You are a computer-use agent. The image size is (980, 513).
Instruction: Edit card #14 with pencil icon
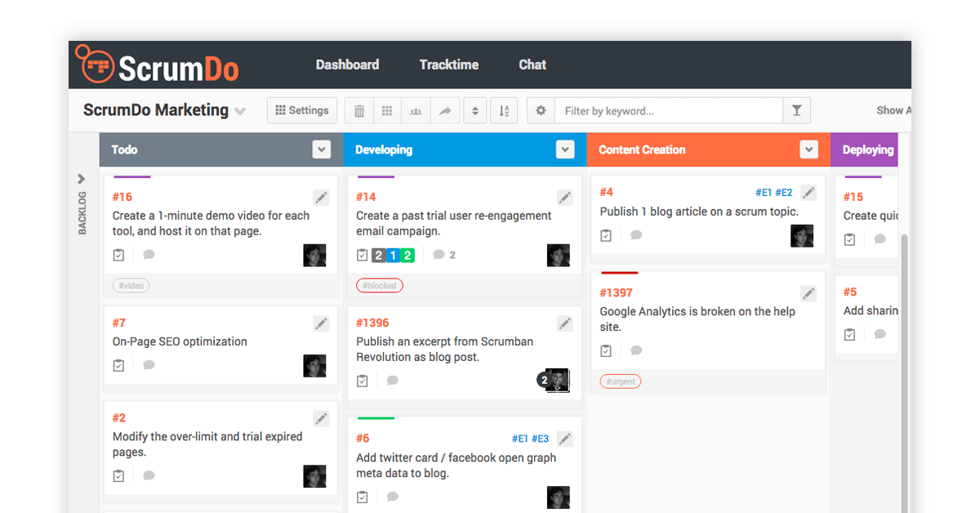click(x=564, y=198)
